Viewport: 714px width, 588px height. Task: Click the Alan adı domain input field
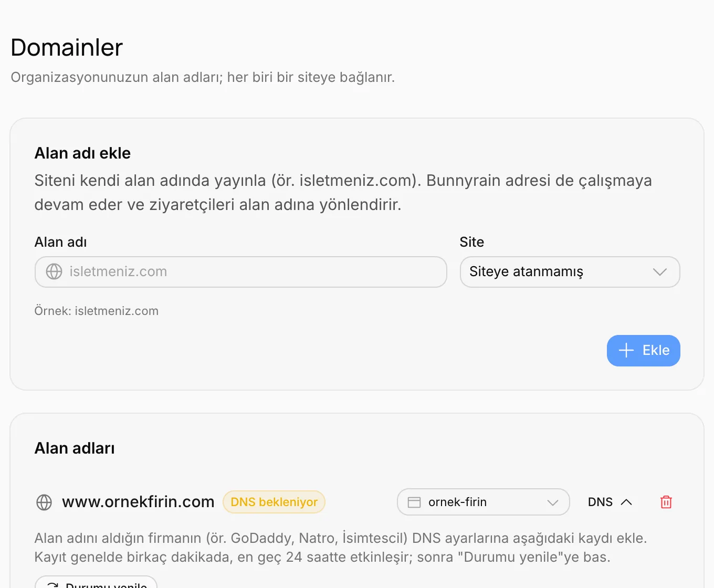[240, 272]
